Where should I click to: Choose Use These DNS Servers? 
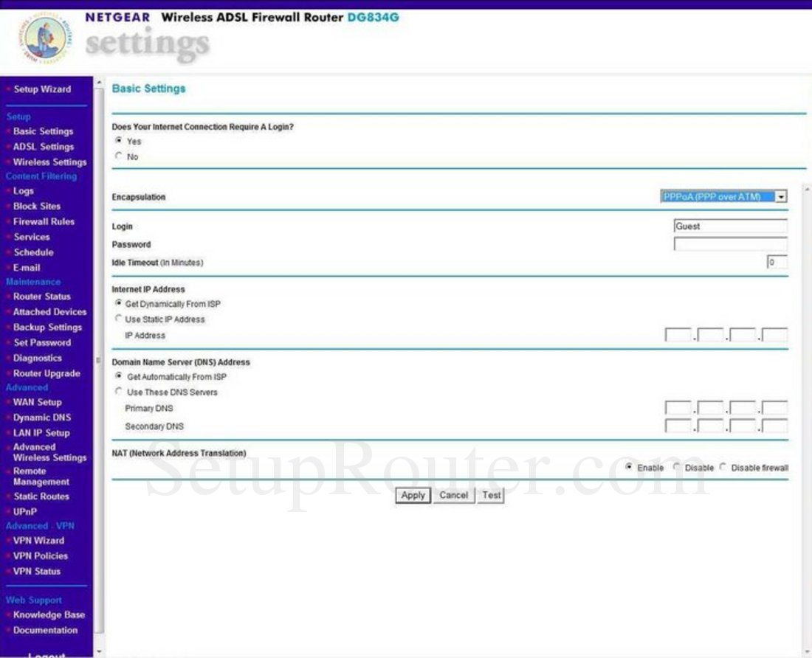click(x=120, y=392)
